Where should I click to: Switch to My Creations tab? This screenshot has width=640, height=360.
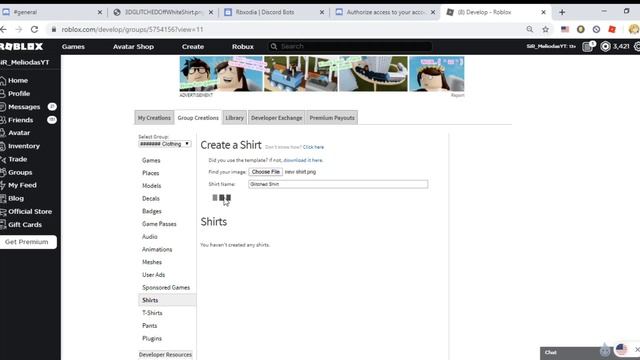154,118
